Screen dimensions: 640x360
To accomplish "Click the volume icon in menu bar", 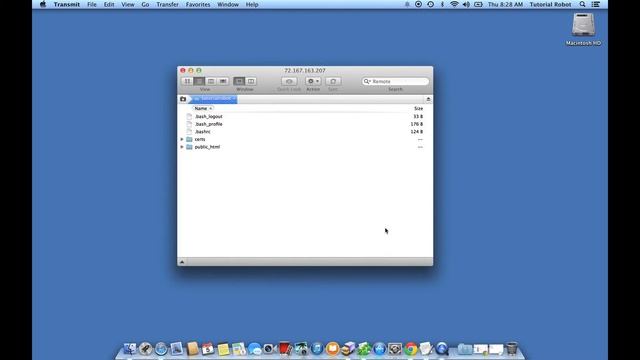I will pyautogui.click(x=466, y=4).
